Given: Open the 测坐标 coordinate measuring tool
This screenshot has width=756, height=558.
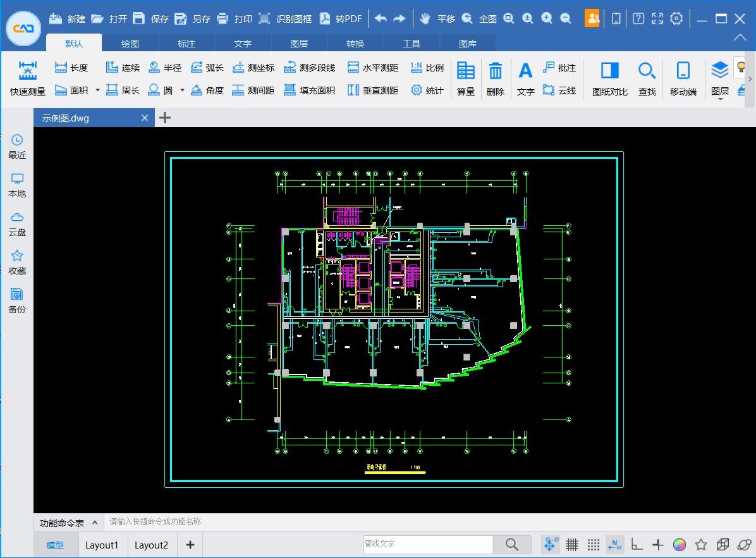Looking at the screenshot, I should click(x=253, y=68).
